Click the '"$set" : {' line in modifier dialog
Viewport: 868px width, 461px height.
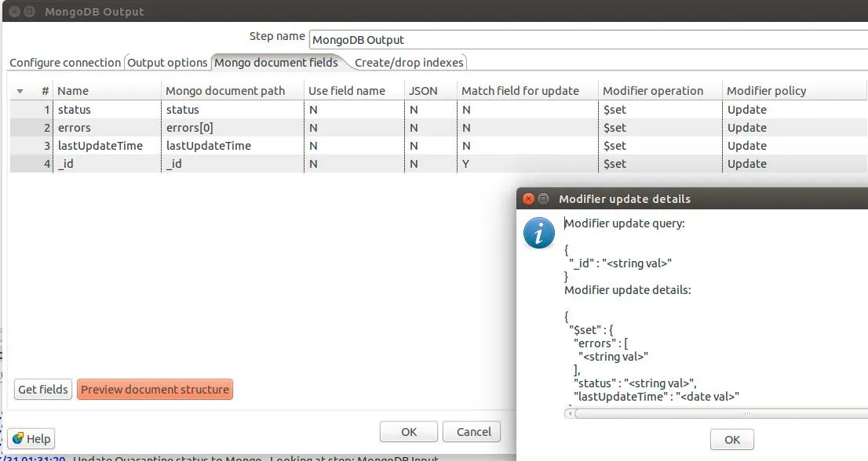[591, 330]
